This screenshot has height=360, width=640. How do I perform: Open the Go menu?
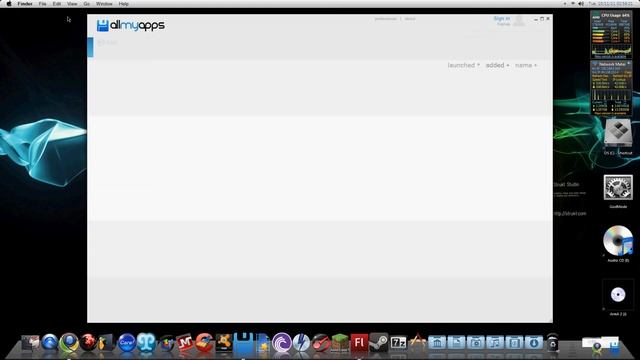pyautogui.click(x=87, y=4)
